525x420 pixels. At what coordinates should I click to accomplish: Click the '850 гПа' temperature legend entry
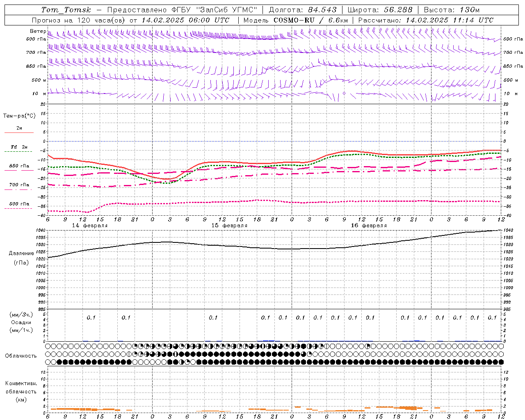pyautogui.click(x=19, y=166)
